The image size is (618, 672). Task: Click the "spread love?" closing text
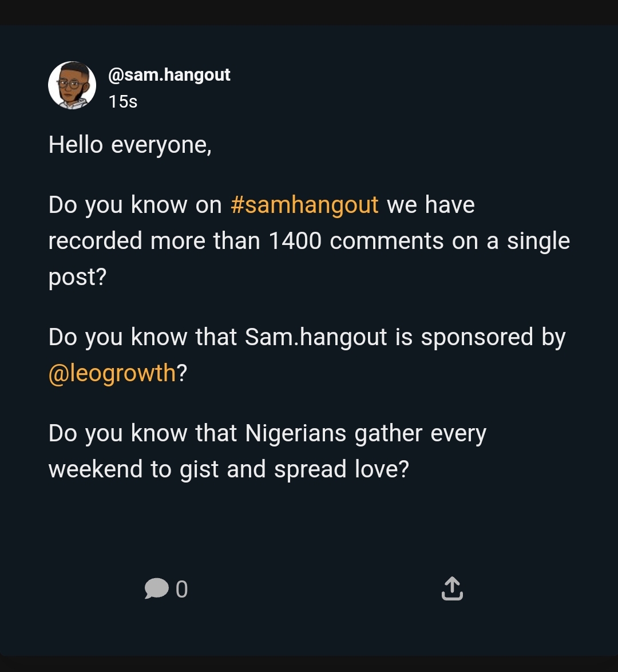click(342, 469)
